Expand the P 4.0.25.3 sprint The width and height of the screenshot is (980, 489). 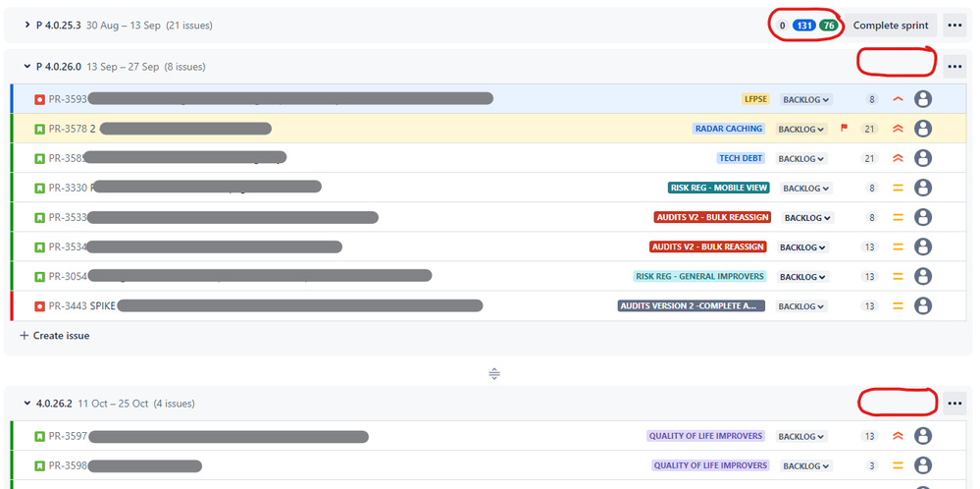tap(26, 25)
